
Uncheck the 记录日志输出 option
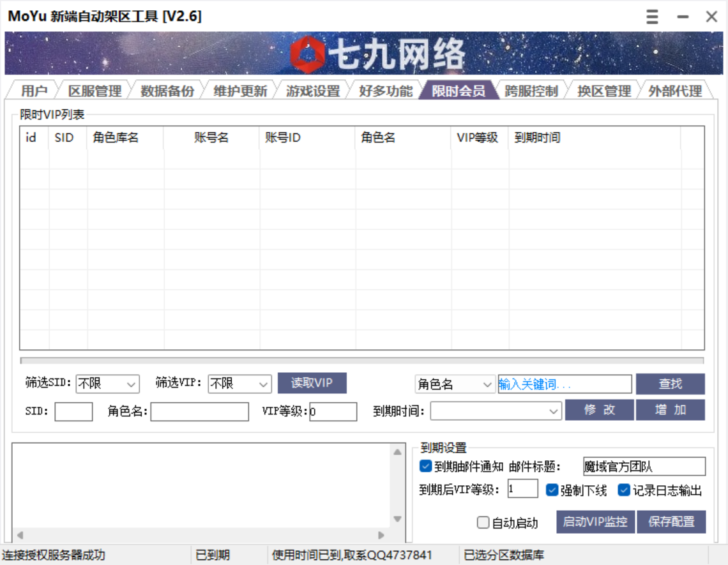pyautogui.click(x=625, y=490)
